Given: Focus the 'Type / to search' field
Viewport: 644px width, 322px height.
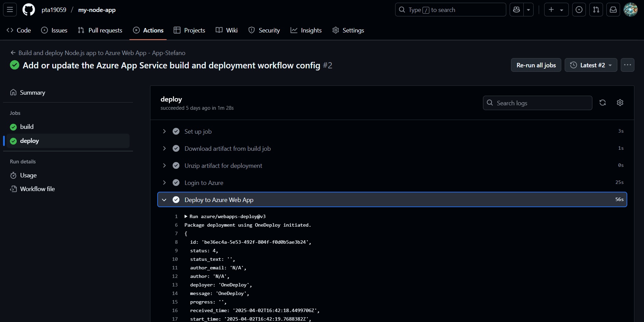Looking at the screenshot, I should (x=451, y=10).
